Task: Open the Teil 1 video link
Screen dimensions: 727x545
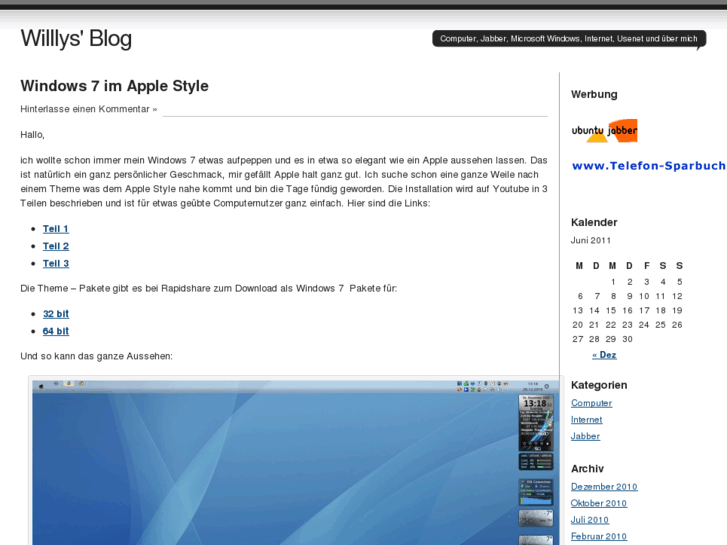Action: pos(56,229)
